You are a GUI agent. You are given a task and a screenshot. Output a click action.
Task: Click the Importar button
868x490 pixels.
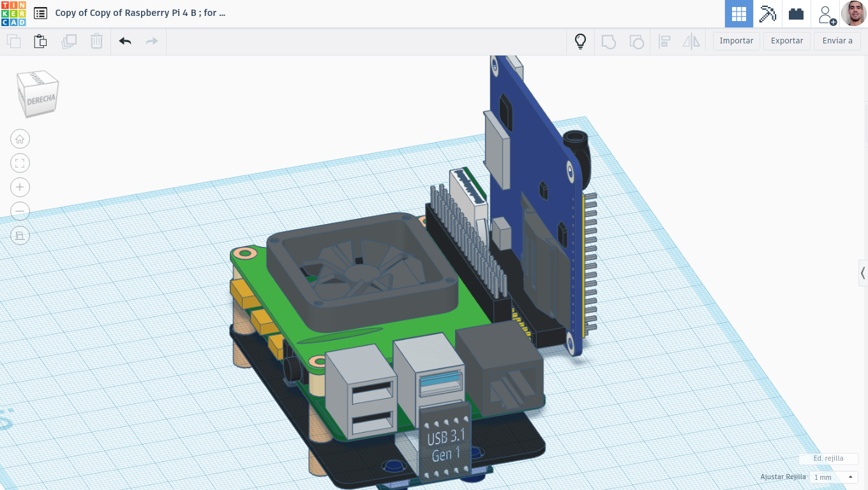[737, 41]
